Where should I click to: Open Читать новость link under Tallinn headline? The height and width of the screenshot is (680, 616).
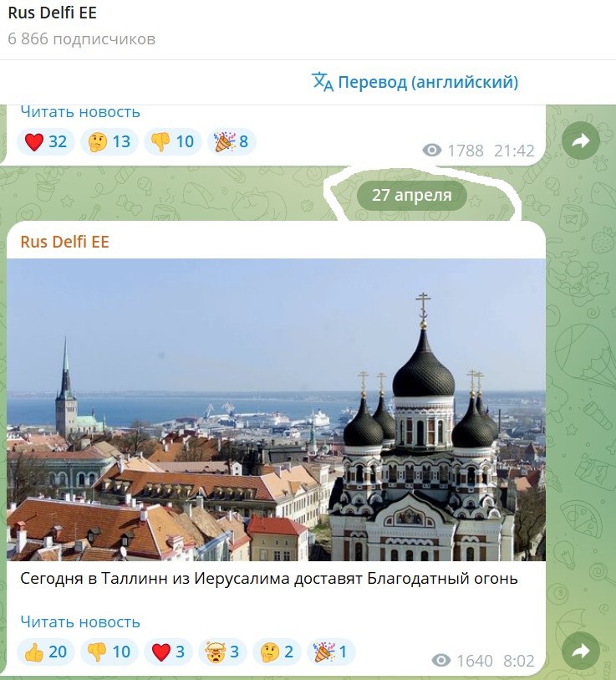80,622
